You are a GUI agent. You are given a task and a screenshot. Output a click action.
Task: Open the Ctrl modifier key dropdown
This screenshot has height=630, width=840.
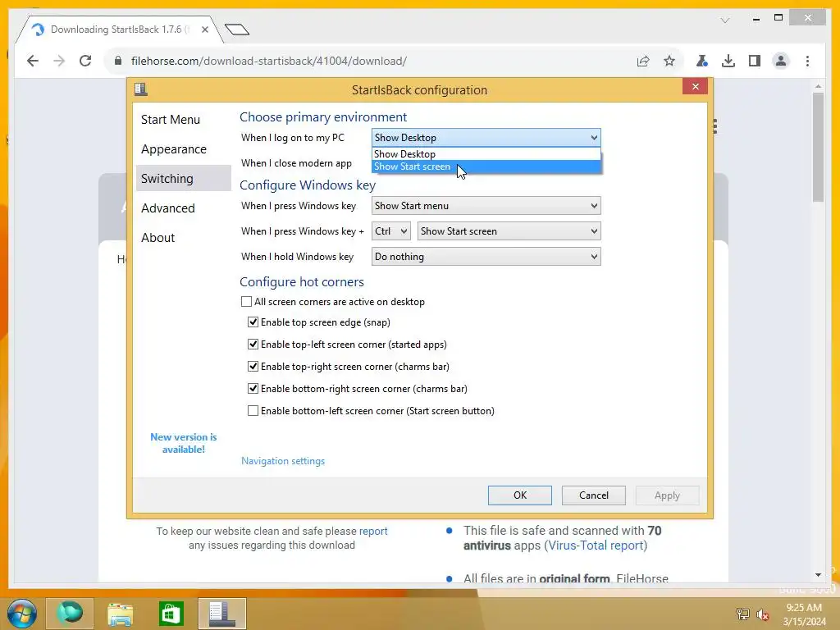click(391, 231)
